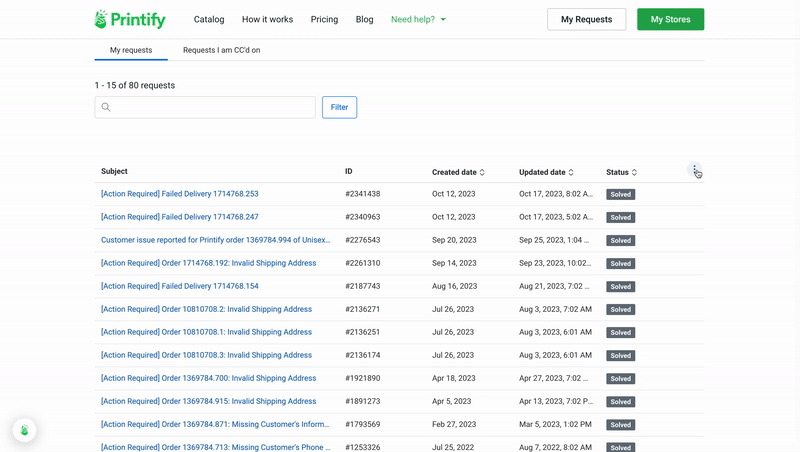Screen dimensions: 800x452
Task: Switch to Requests I am CC'd on tab
Action: point(221,50)
